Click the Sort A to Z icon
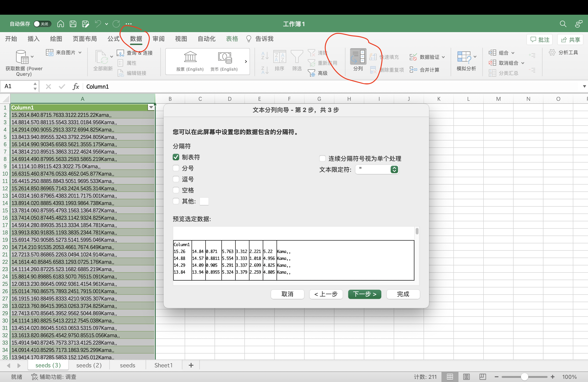588x382 pixels. (265, 56)
